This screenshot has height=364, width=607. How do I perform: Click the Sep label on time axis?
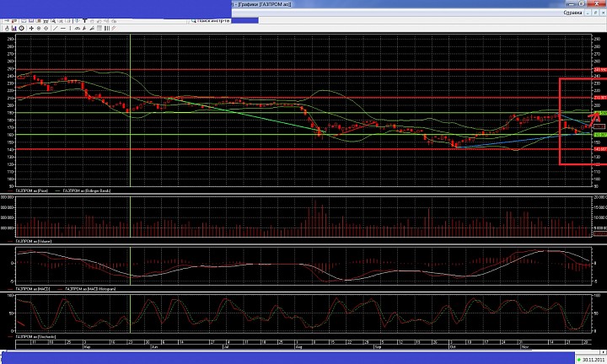click(378, 347)
